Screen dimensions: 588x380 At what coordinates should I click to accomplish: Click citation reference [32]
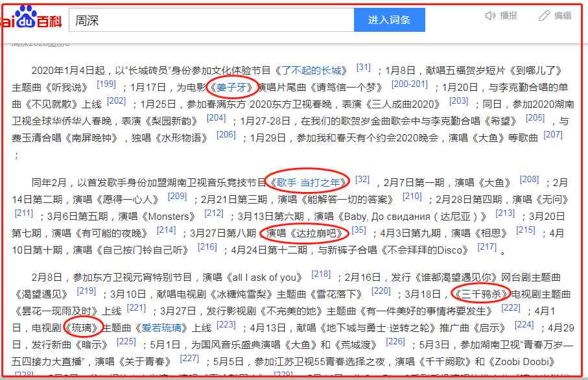(x=362, y=180)
